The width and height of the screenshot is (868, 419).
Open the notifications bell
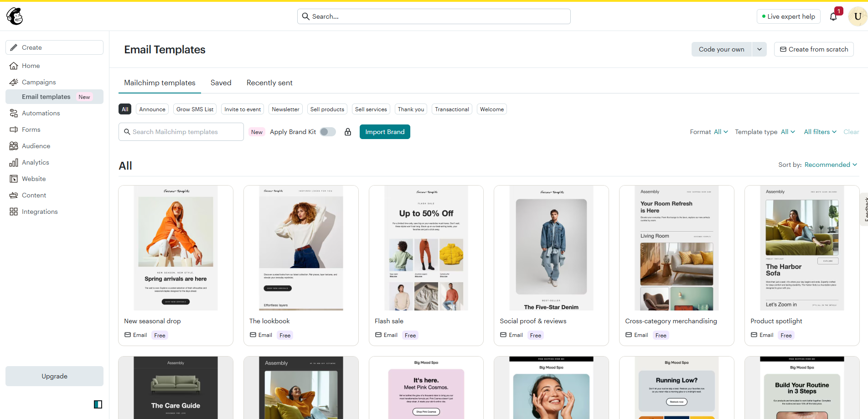coord(833,17)
